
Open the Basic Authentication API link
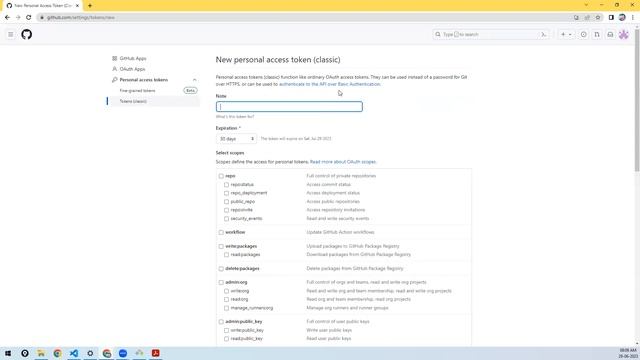(x=329, y=84)
